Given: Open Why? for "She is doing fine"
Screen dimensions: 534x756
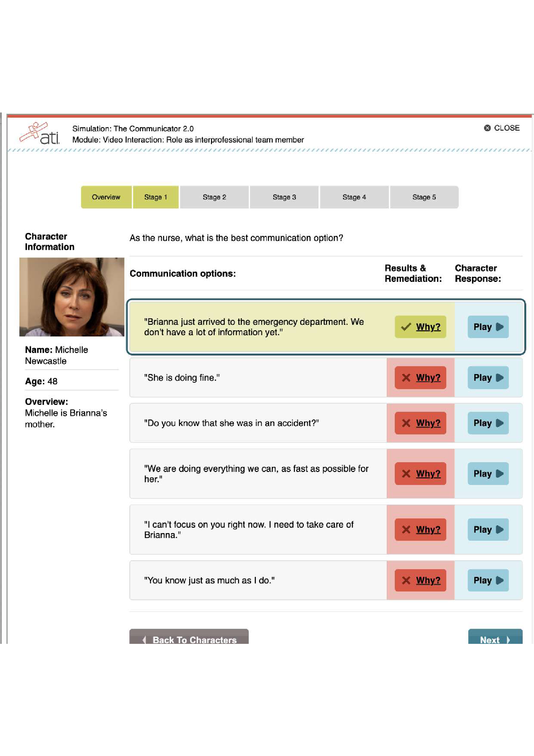Looking at the screenshot, I should pos(420,377).
